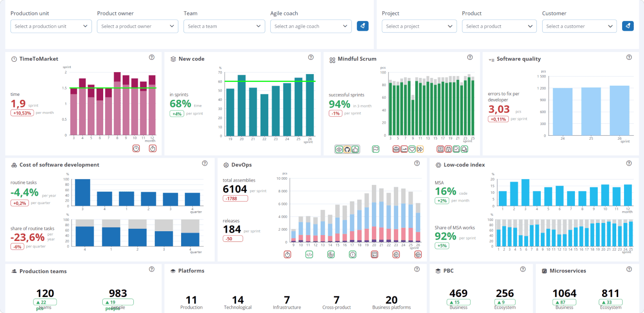Click the heart icon in Mindful Scrum
The width and height of the screenshot is (644, 313).
[412, 149]
